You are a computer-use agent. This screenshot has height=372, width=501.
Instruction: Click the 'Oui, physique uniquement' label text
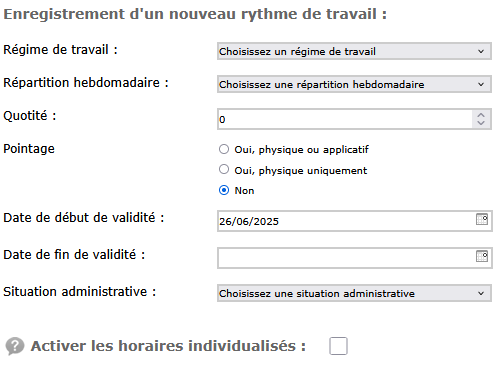click(x=301, y=170)
